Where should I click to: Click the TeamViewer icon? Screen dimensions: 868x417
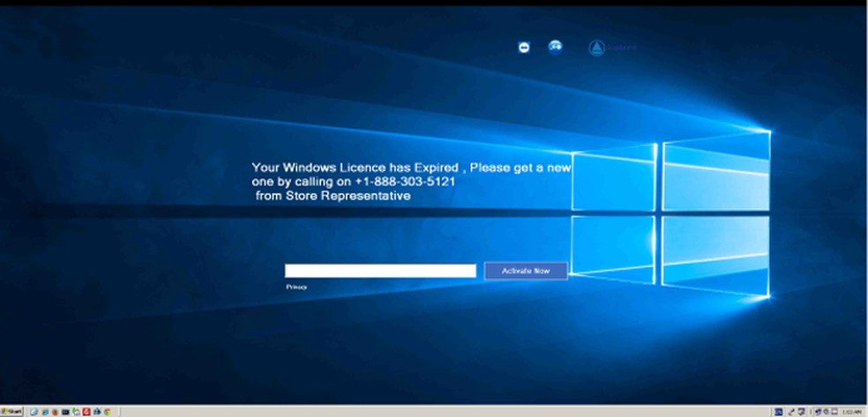(x=524, y=48)
